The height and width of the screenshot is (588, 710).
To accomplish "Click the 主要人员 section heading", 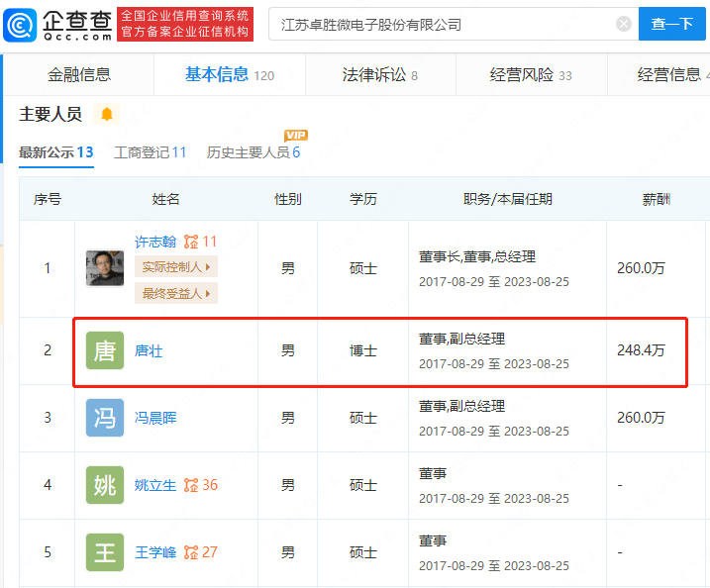I will 51,114.
